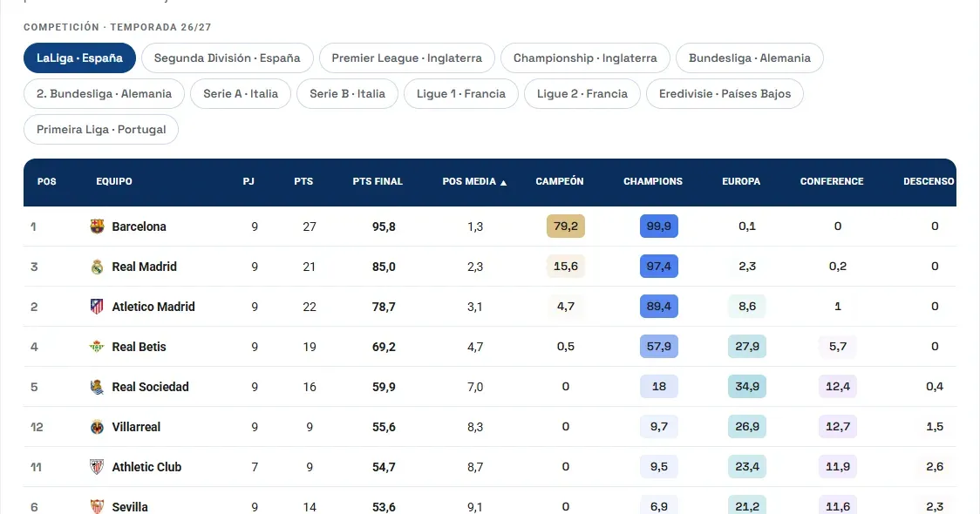Click the Villarreal club crest
Image resolution: width=980 pixels, height=514 pixels.
point(97,427)
